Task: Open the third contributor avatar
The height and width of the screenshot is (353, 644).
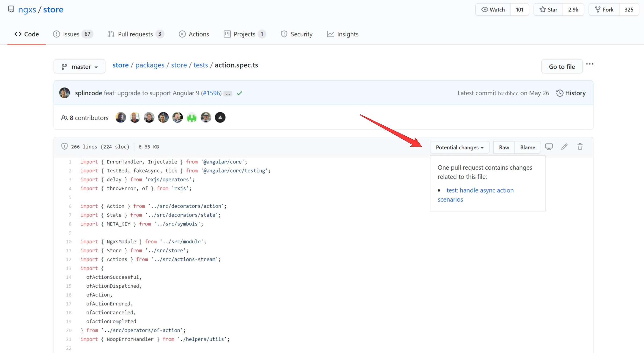Action: pyautogui.click(x=149, y=117)
